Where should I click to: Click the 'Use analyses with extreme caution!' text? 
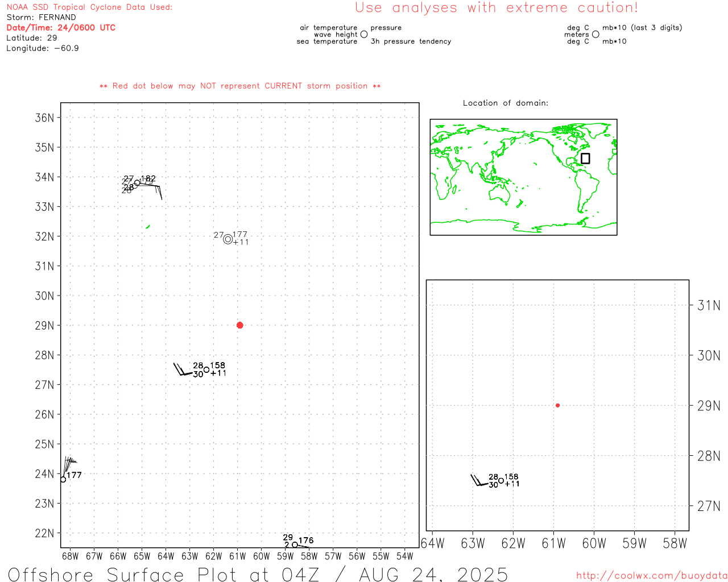pyautogui.click(x=497, y=8)
